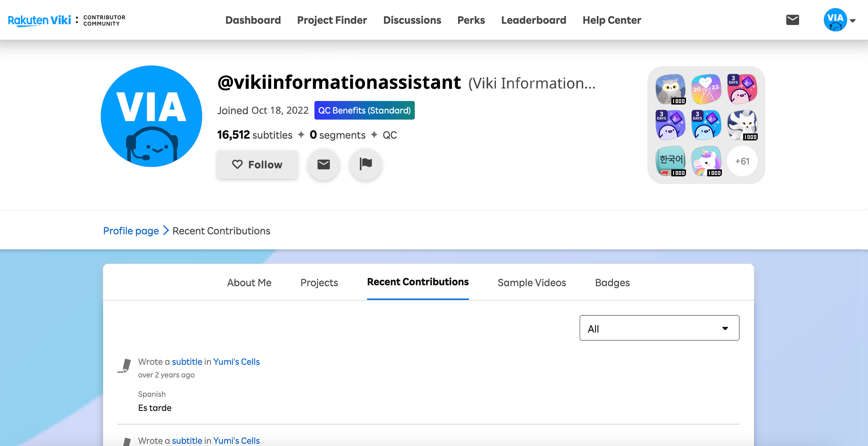This screenshot has height=446, width=868.
Task: Click the 'Spanish' language label
Action: tap(152, 394)
